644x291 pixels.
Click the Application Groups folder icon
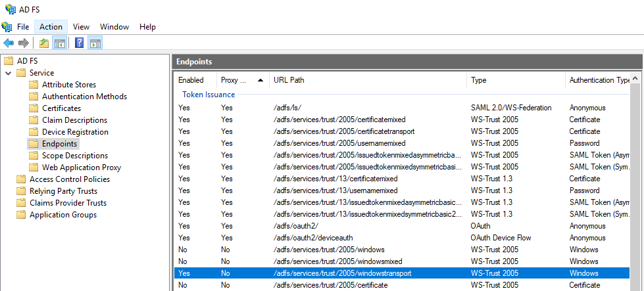pyautogui.click(x=21, y=215)
